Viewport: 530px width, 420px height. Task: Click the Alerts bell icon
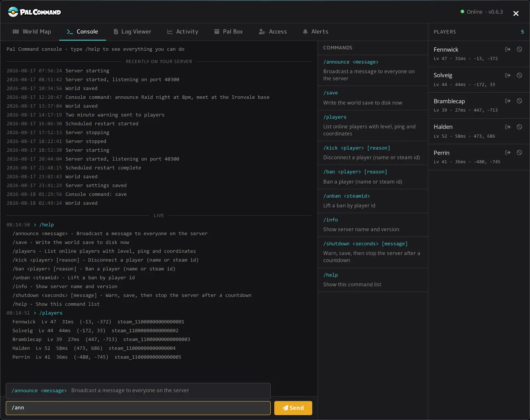coord(305,32)
